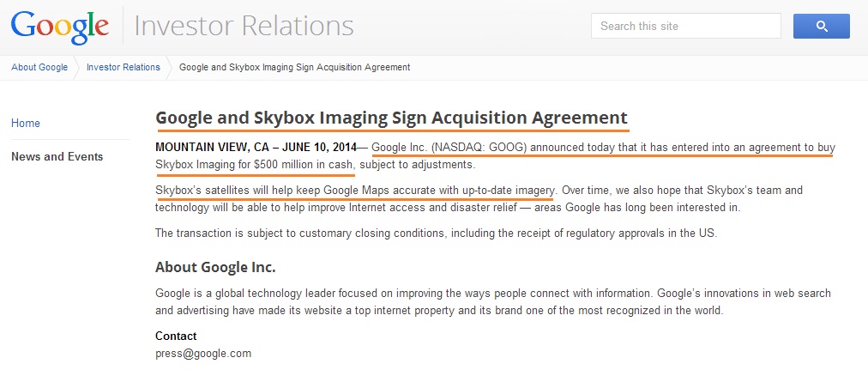Go to Home in the sidebar
Screen dimensions: 868x376
pos(26,123)
